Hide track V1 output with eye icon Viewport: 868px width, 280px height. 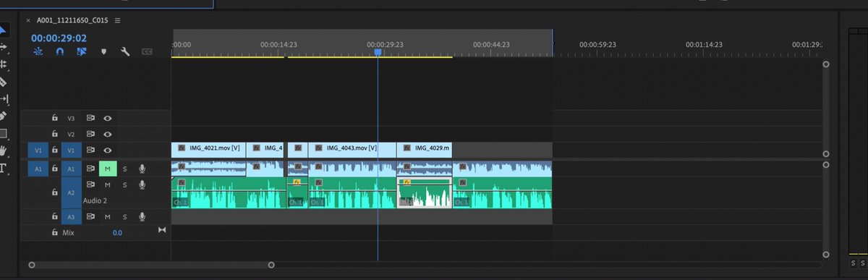coord(107,150)
